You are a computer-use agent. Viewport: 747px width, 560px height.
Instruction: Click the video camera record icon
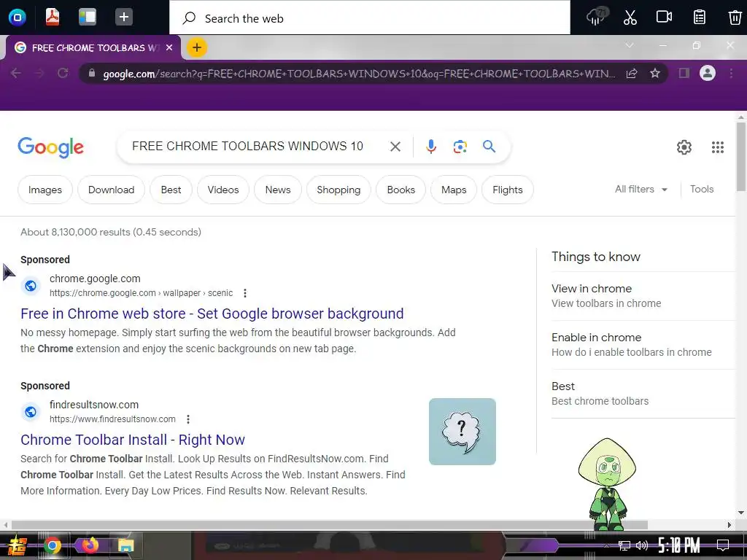664,17
